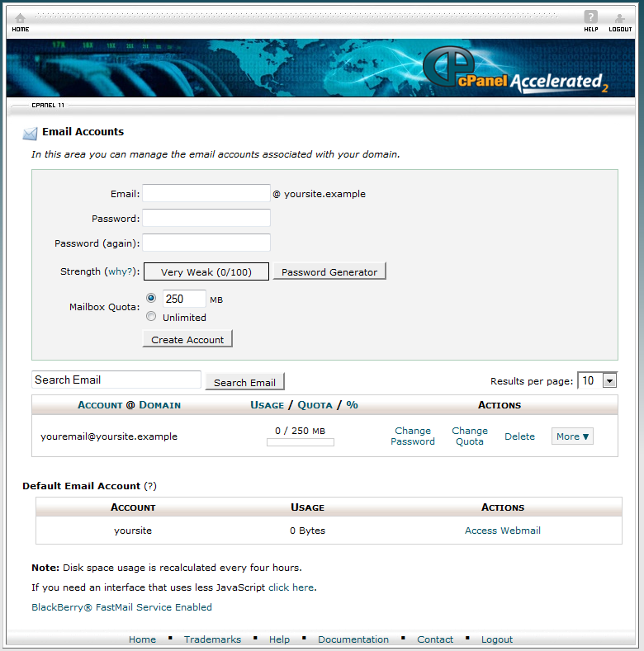Select the Unlimited quota radio button
Image resolution: width=644 pixels, height=651 pixels.
[151, 317]
